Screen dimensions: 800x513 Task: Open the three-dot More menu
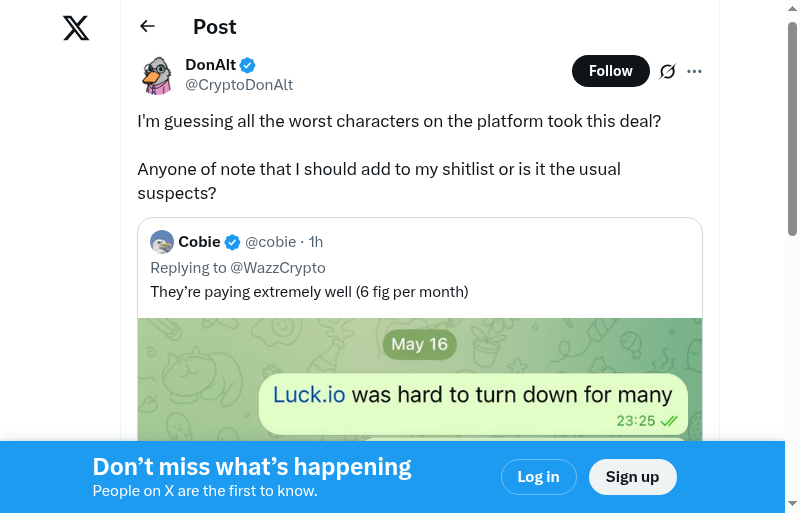click(695, 71)
